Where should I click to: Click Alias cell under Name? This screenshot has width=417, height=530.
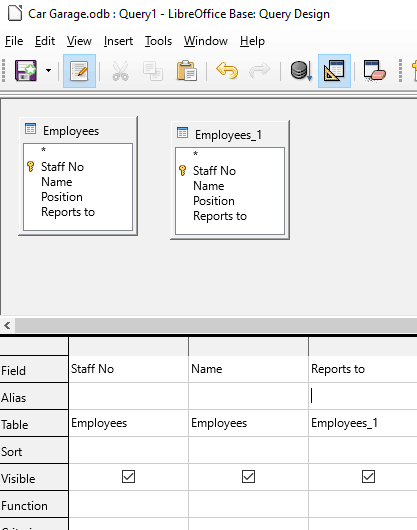[x=248, y=396]
